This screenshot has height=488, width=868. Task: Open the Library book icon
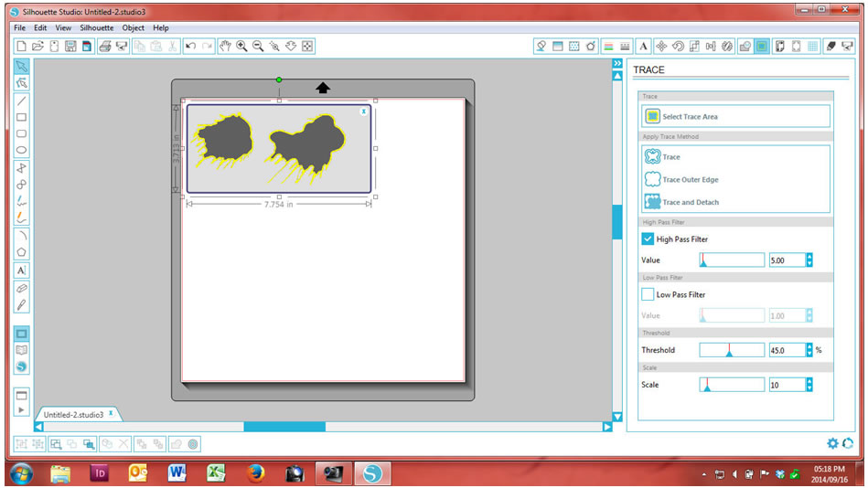click(x=21, y=350)
